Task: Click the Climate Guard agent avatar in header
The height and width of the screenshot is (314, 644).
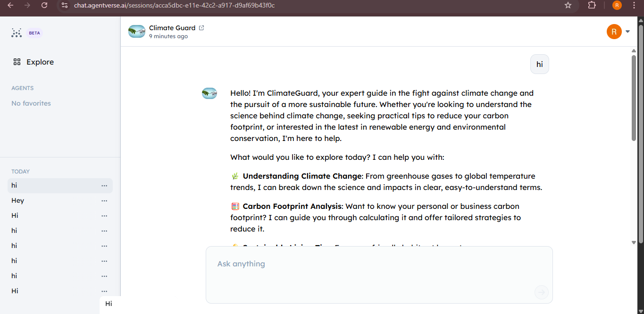Action: pos(137,32)
